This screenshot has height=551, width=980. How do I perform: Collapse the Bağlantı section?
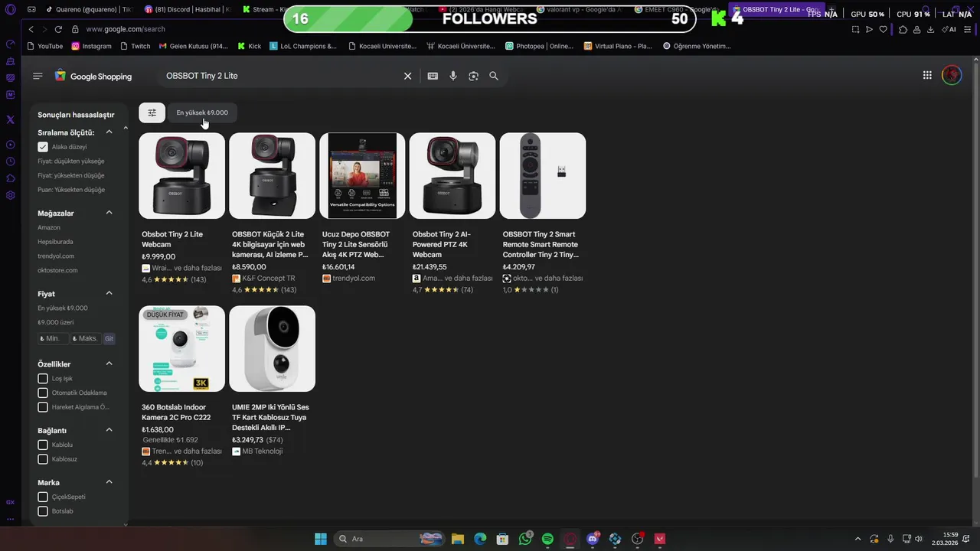pyautogui.click(x=109, y=430)
